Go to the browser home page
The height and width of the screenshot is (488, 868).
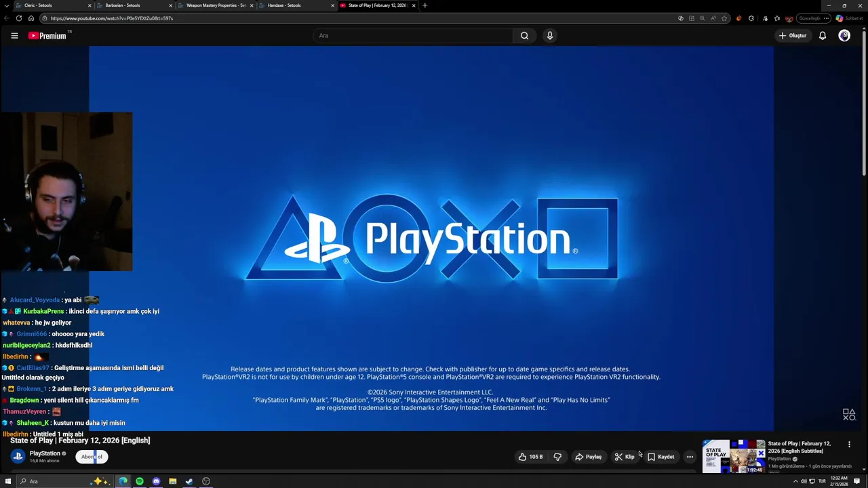pyautogui.click(x=31, y=18)
